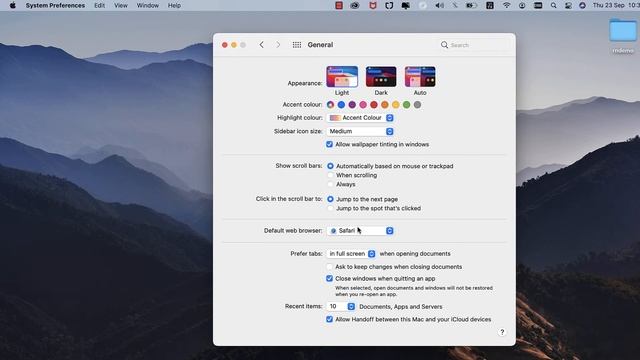640x360 pixels.
Task: Open the System Preferences menu
Action: pyautogui.click(x=55, y=5)
